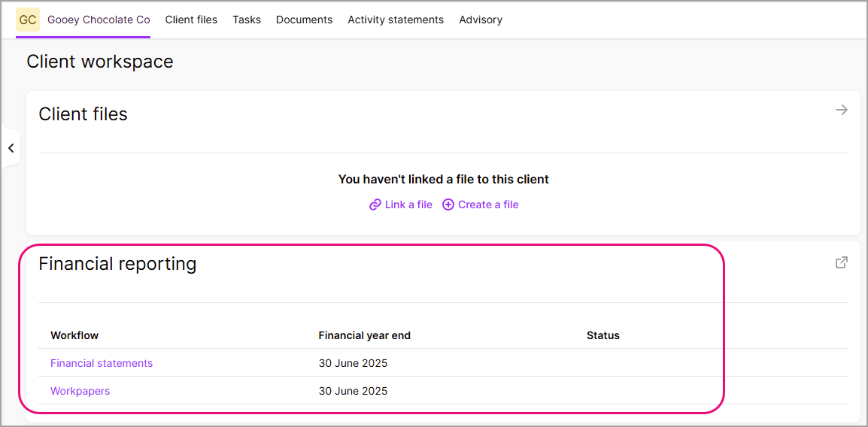Open the Advisory tab
This screenshot has height=427, width=868.
(481, 20)
